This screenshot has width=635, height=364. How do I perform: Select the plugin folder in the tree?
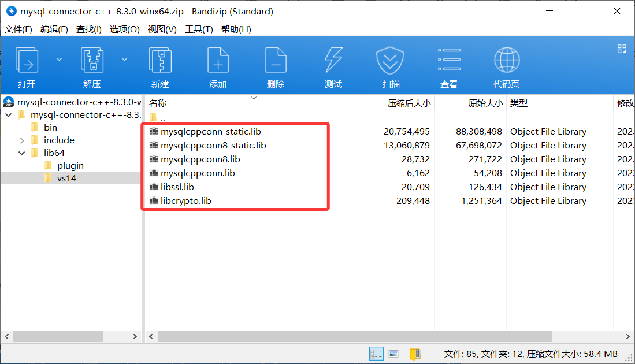click(70, 166)
